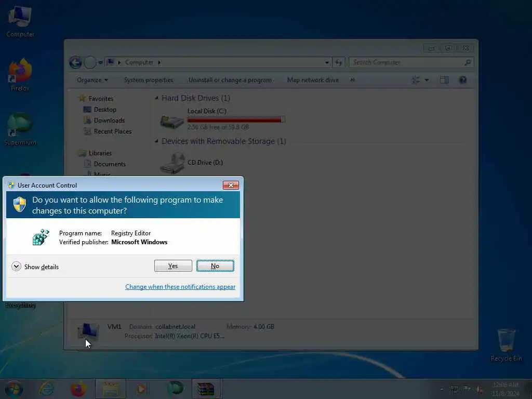The height and width of the screenshot is (399, 532).
Task: Click Windows Explorer taskbar button
Action: [x=111, y=389]
